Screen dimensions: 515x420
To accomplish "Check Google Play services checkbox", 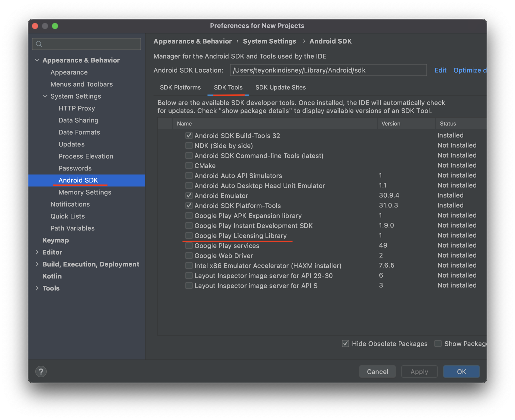I will click(189, 245).
